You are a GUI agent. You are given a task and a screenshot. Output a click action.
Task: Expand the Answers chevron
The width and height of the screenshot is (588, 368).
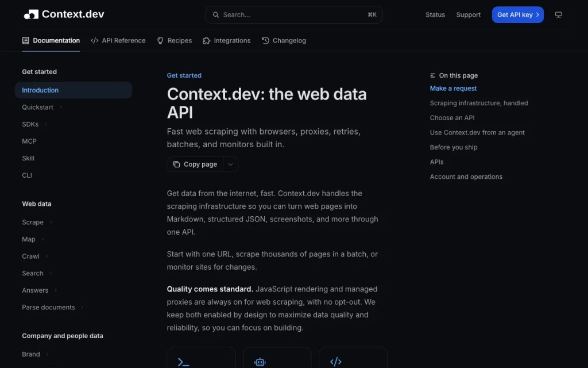click(56, 290)
